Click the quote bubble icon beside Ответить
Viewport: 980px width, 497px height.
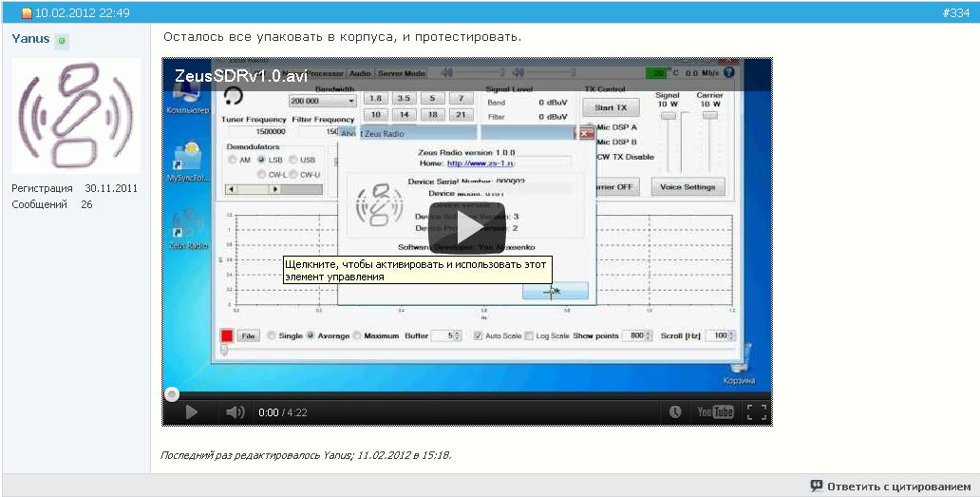tap(817, 486)
